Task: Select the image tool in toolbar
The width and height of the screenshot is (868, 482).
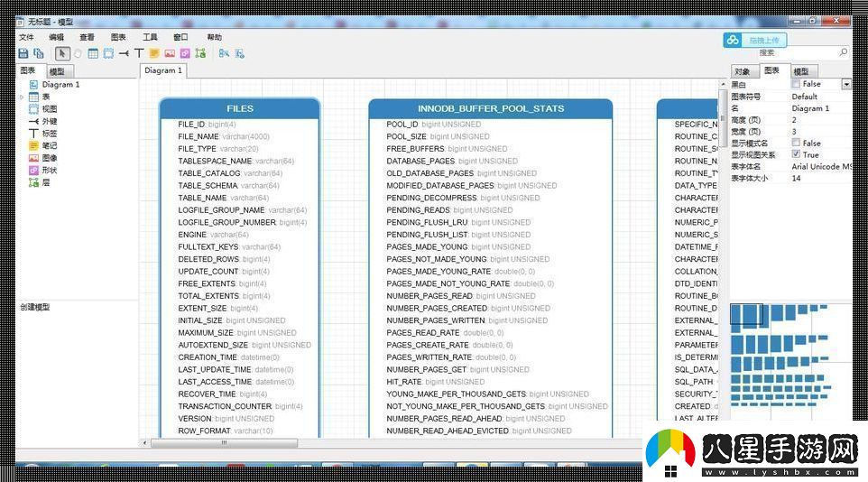Action: [x=170, y=53]
